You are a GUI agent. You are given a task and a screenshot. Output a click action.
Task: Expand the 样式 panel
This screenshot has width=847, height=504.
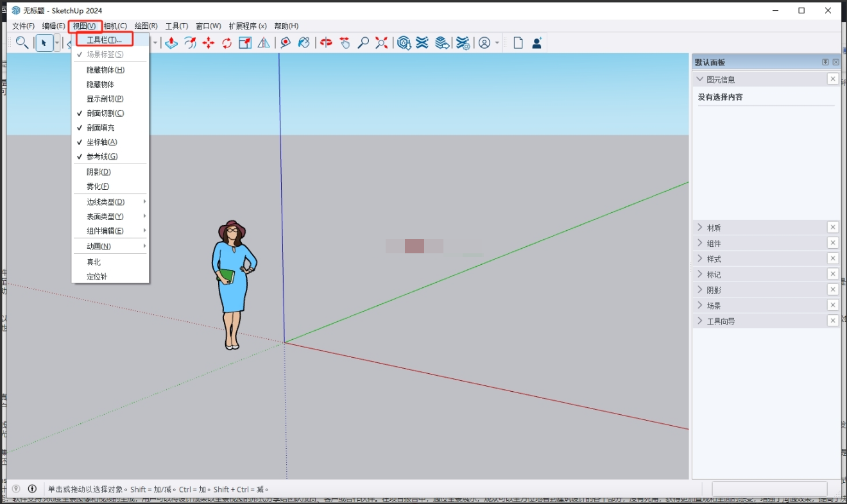[x=700, y=258]
